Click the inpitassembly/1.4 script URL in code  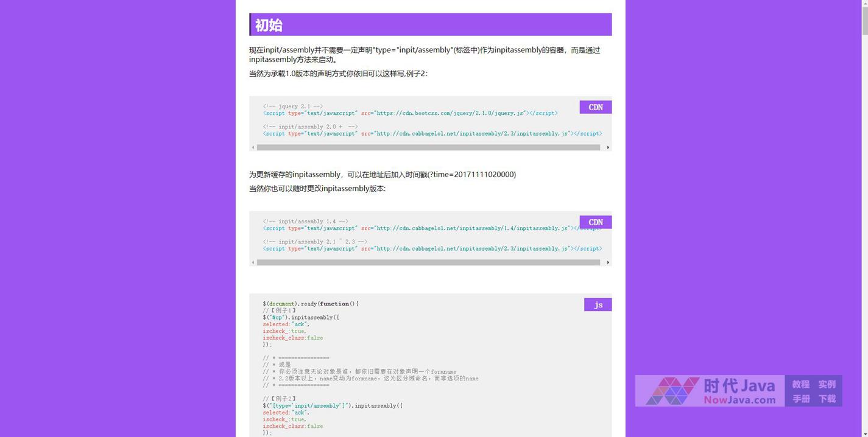click(473, 228)
